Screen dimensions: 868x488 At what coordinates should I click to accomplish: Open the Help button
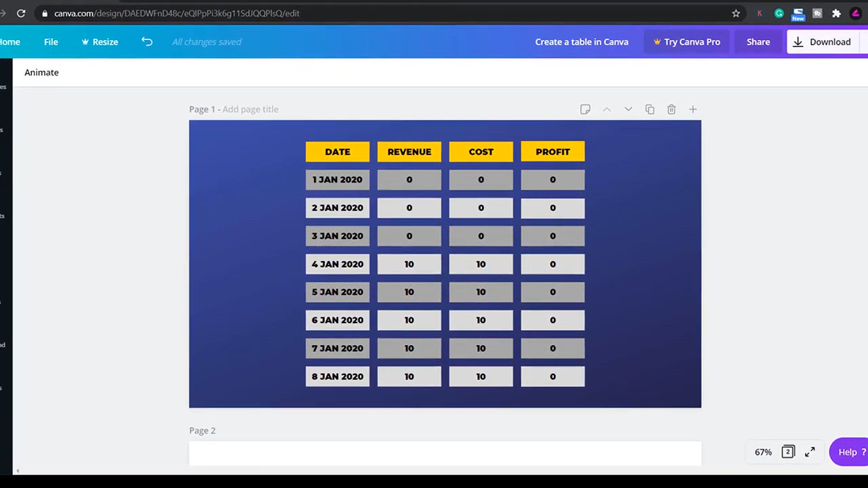(x=849, y=452)
